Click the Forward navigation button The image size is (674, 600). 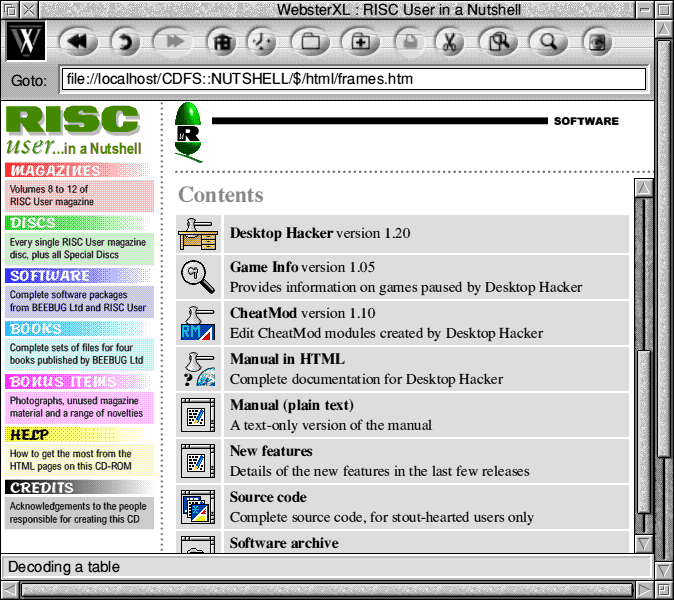174,42
